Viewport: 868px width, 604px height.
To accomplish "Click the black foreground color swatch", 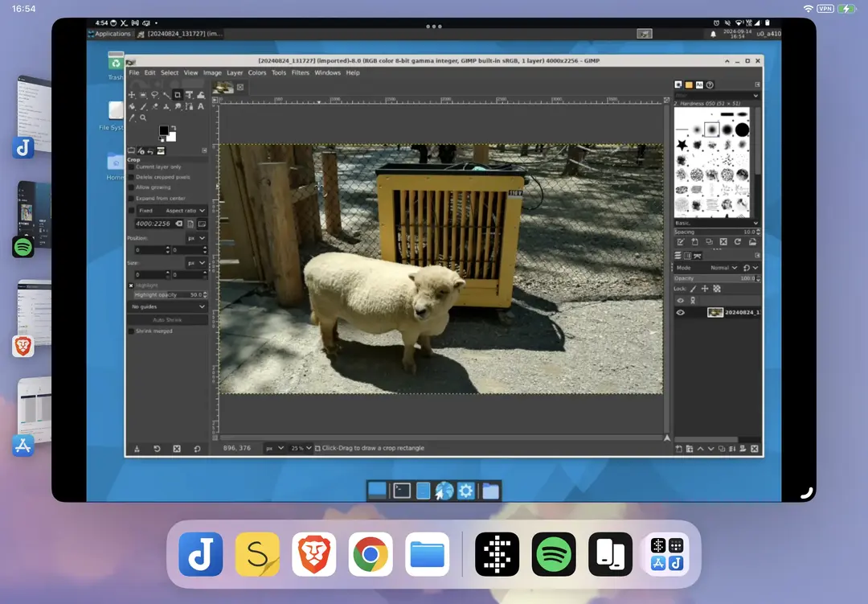I will [164, 130].
